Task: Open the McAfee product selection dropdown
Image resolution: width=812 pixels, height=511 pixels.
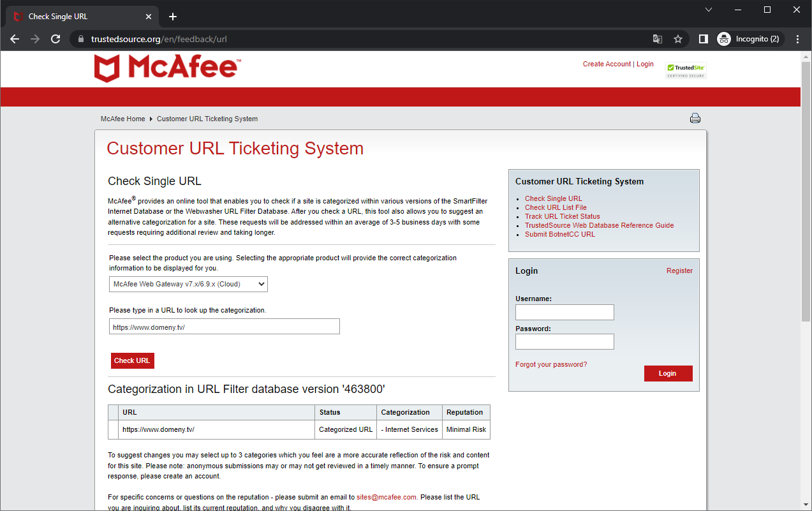Action: (x=188, y=284)
